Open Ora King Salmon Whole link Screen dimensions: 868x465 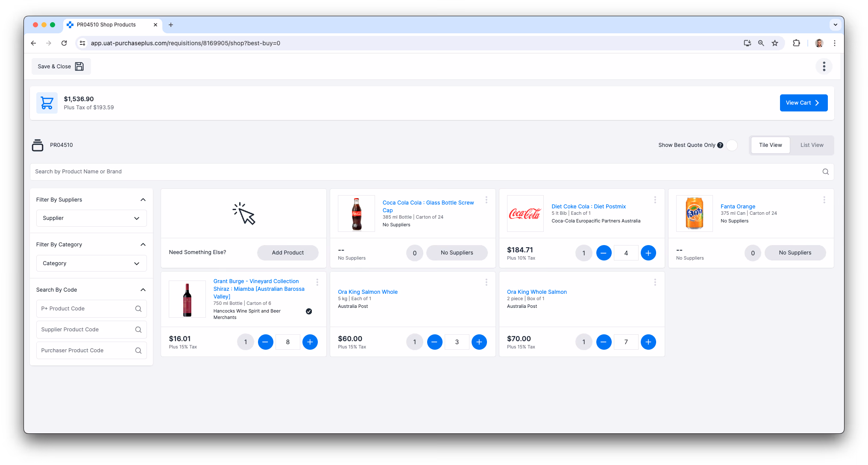click(x=368, y=292)
